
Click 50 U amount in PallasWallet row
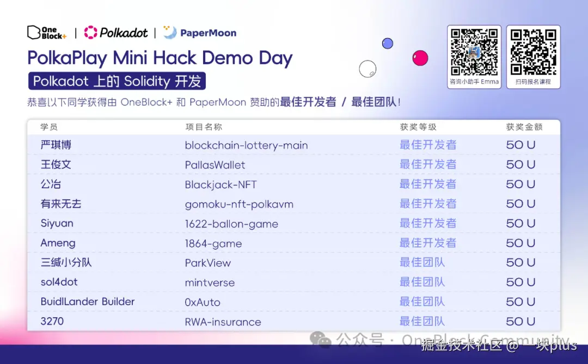[x=520, y=164]
